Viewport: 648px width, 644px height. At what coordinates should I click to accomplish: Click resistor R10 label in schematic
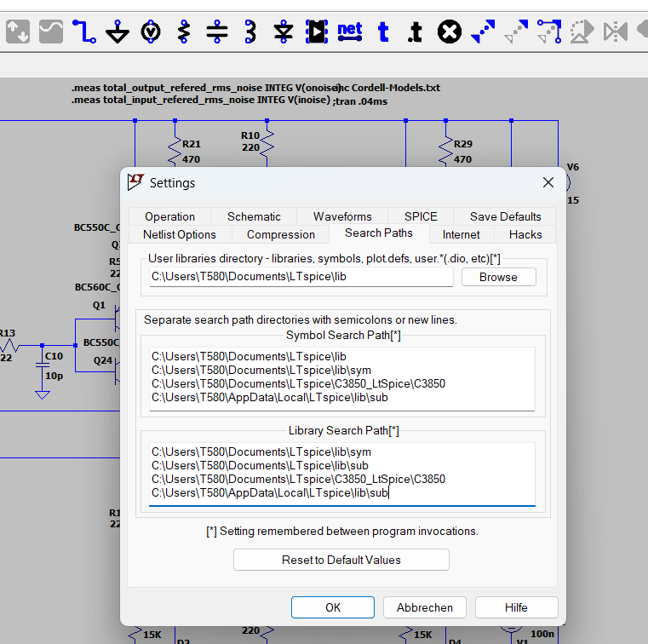[x=250, y=135]
